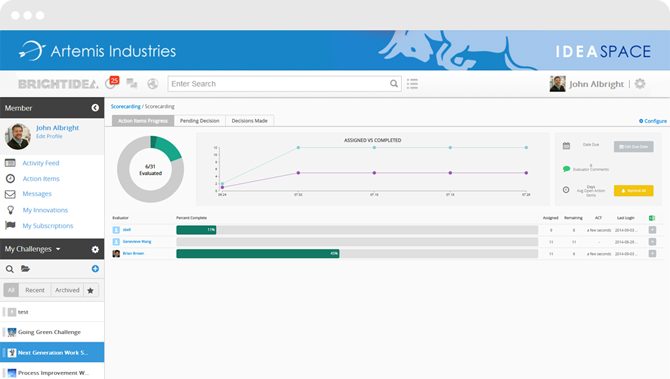Image resolution: width=670 pixels, height=379 pixels.
Task: Click the Avg Open Action Items clock icon
Action: (x=566, y=190)
